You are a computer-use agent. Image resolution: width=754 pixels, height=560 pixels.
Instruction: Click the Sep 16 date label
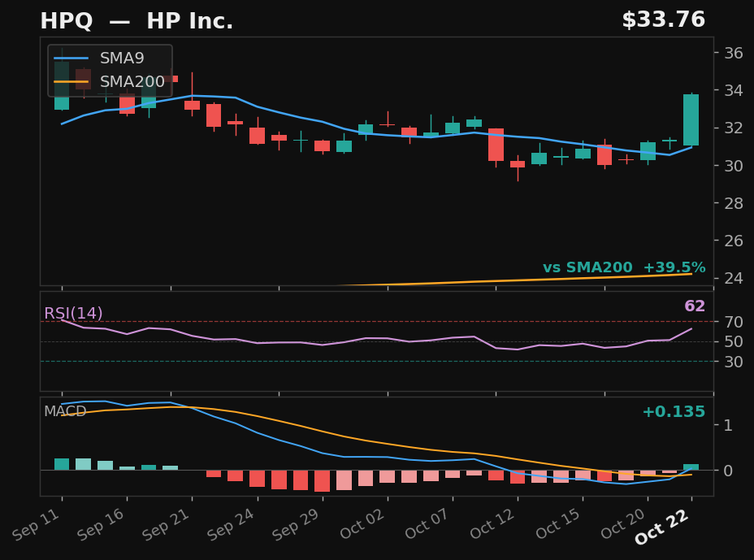pos(101,524)
